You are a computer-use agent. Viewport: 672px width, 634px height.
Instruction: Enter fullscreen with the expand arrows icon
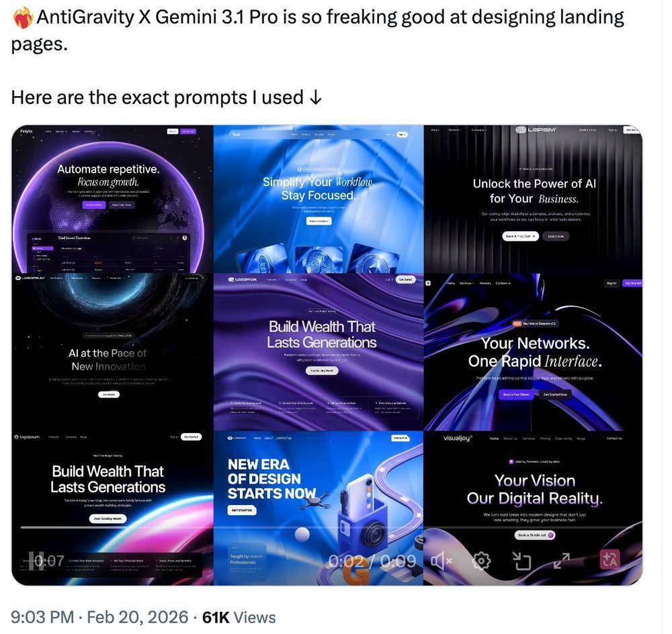click(x=562, y=561)
